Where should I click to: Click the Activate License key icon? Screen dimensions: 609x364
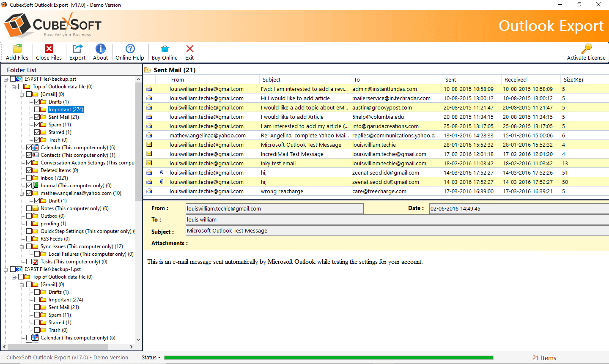tap(586, 49)
